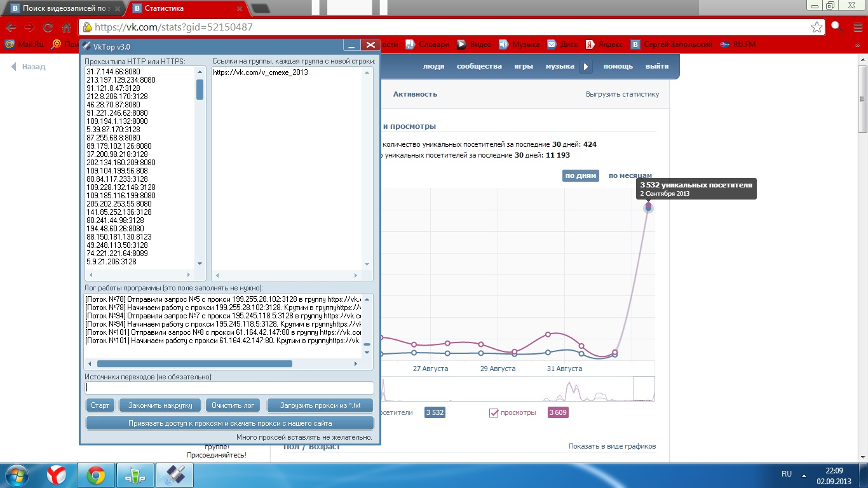This screenshot has height=488, width=868.
Task: Click the horizontal scrollbar thumb in the log box
Action: point(194,364)
